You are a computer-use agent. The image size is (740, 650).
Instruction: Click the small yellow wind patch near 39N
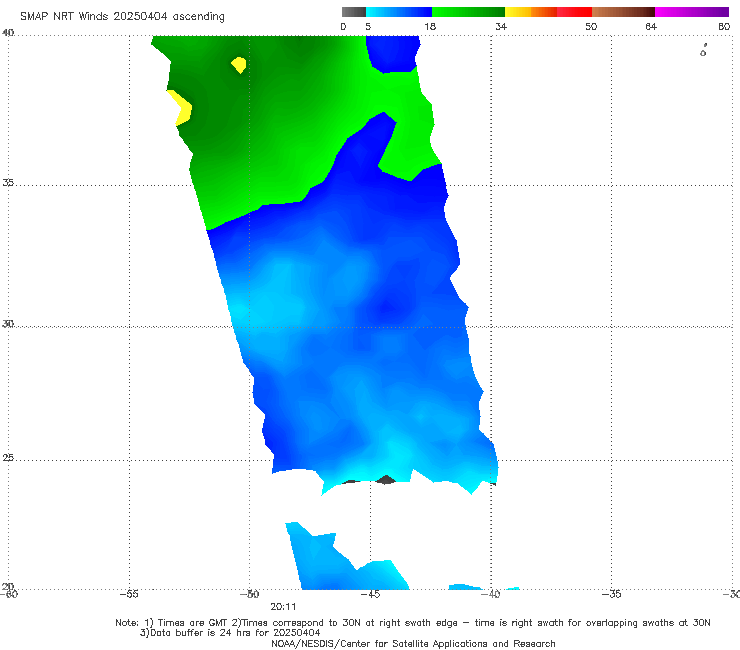point(239,65)
